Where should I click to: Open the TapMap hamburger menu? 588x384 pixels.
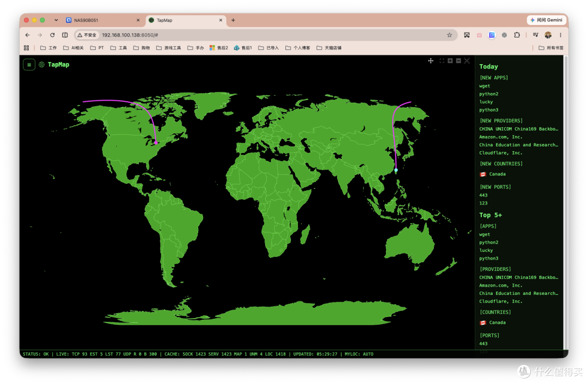29,64
